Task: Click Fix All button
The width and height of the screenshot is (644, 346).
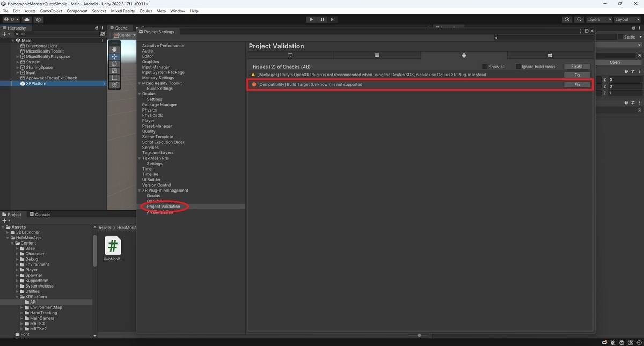Action: (577, 67)
